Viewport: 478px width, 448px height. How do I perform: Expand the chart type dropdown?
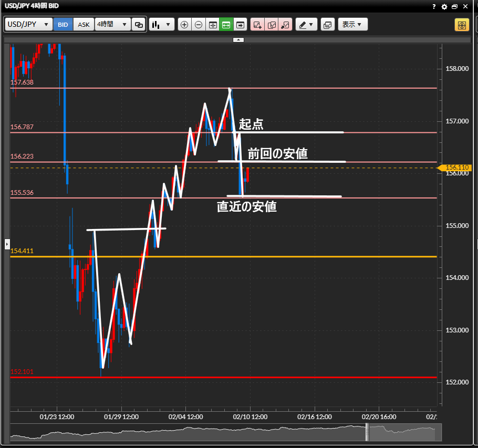(x=161, y=25)
